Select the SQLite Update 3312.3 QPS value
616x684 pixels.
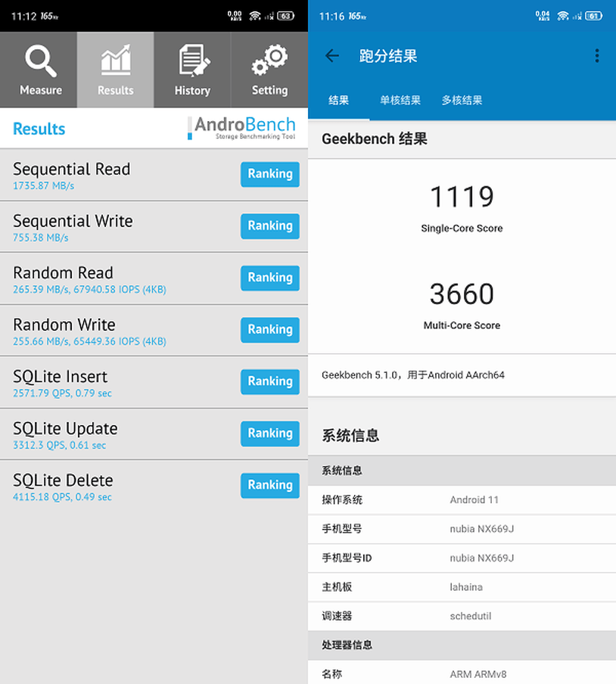click(59, 446)
